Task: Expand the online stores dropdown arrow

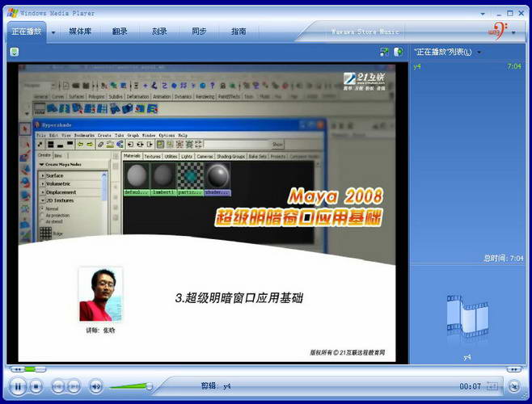Action: coord(513,32)
